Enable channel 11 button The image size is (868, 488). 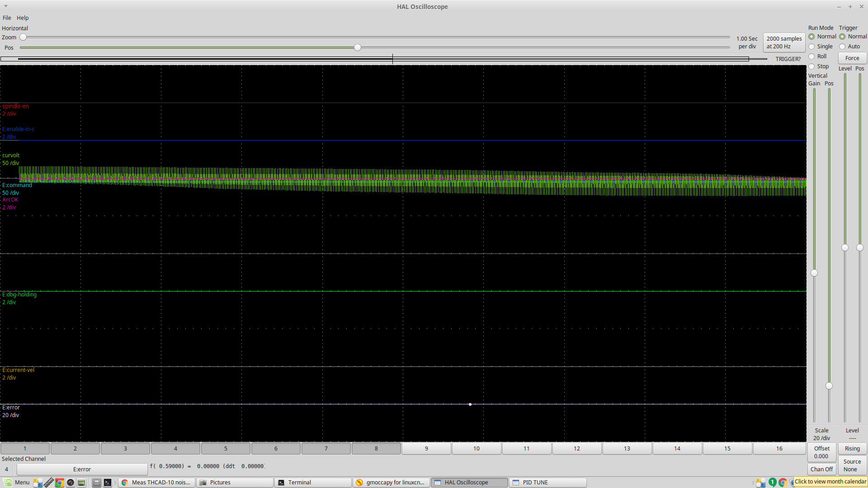pyautogui.click(x=527, y=449)
